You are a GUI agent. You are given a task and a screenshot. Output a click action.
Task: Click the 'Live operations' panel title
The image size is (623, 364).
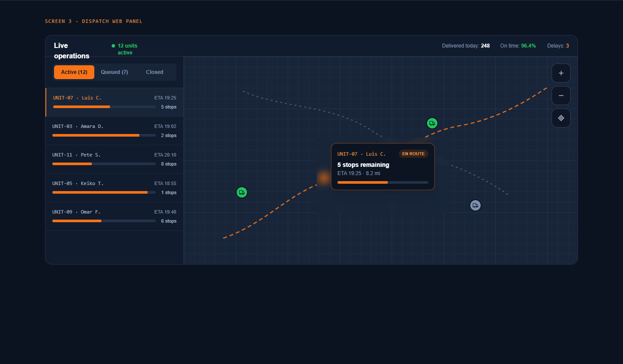coord(72,51)
